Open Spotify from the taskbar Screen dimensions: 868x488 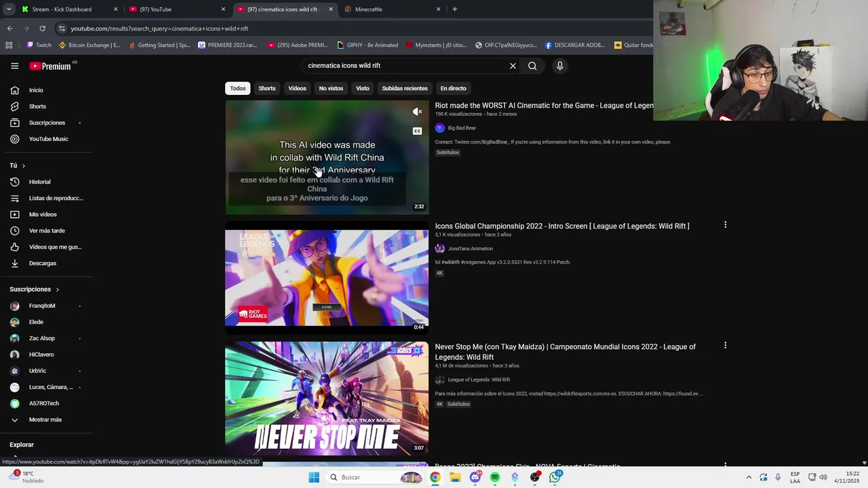pyautogui.click(x=495, y=477)
